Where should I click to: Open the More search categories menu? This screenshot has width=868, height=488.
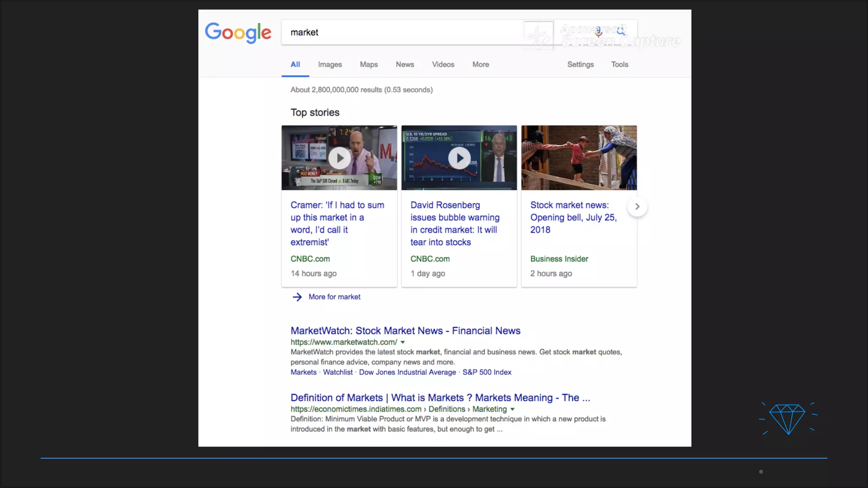click(481, 64)
